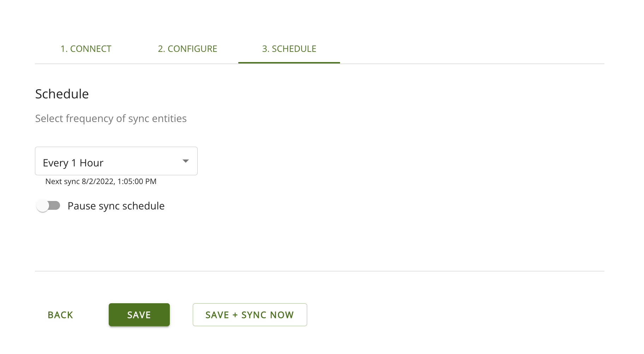Click 'Select frequency of sync entities' text
This screenshot has height=354, width=644.
[x=111, y=118]
